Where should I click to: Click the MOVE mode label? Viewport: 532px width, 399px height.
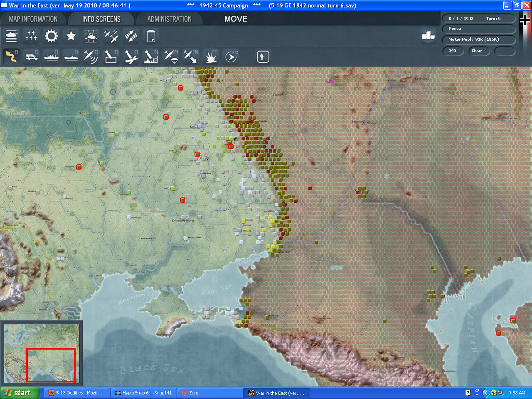tap(236, 19)
